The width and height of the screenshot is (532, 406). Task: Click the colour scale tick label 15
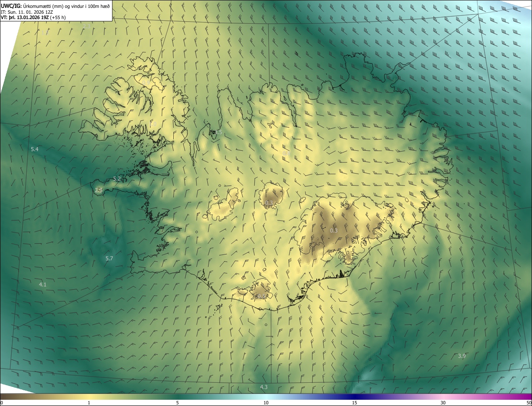(355, 403)
